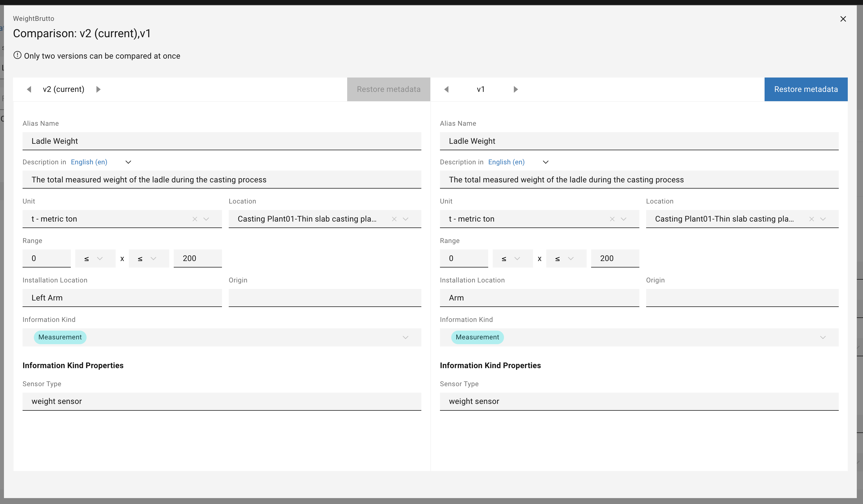Click the v1 Origin input field
The width and height of the screenshot is (863, 504).
tap(742, 298)
